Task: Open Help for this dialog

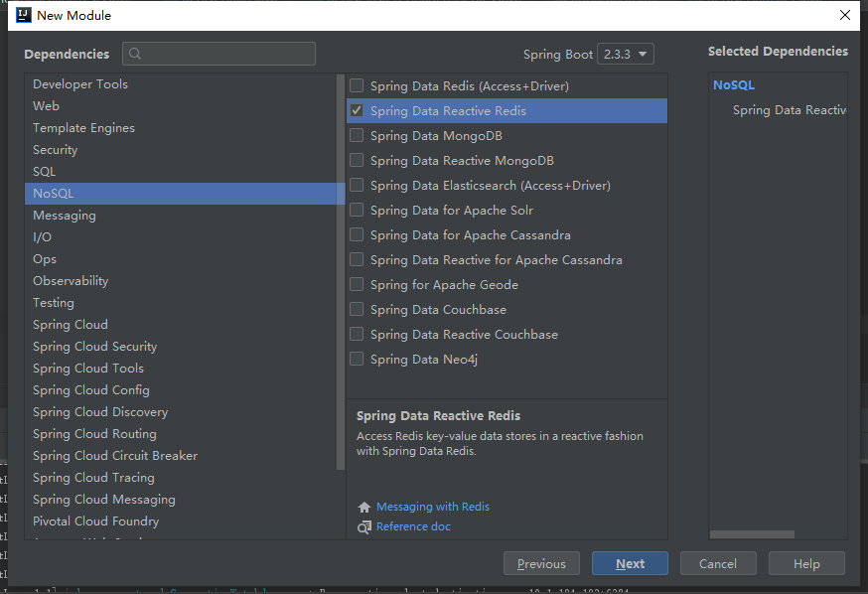Action: (806, 563)
